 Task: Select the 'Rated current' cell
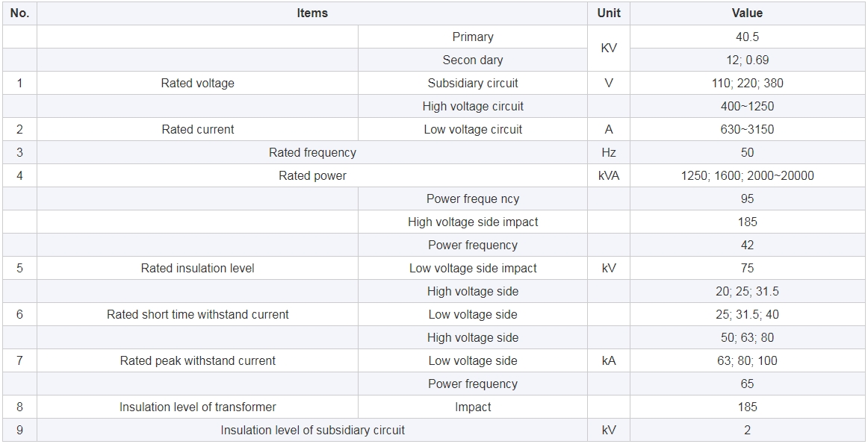click(x=198, y=129)
